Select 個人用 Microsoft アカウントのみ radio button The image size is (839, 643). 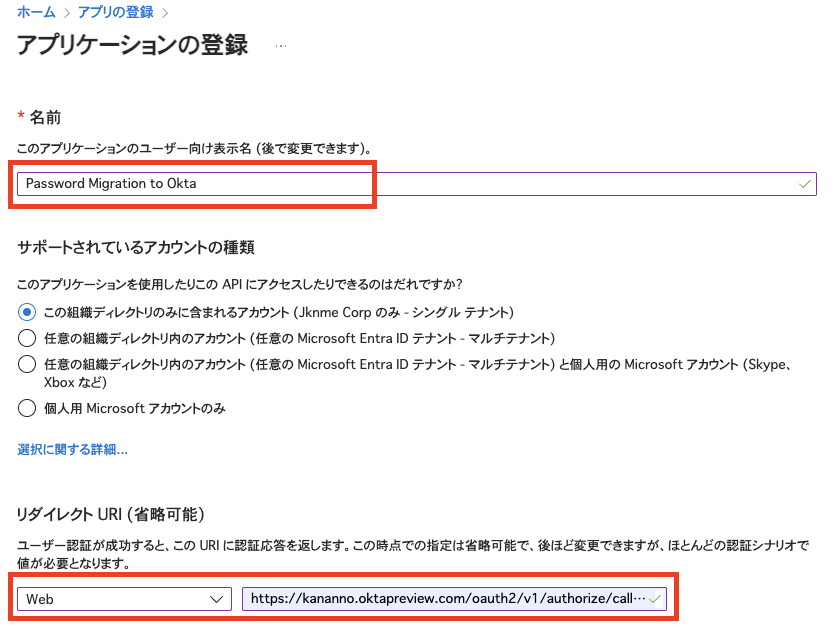click(x=28, y=407)
